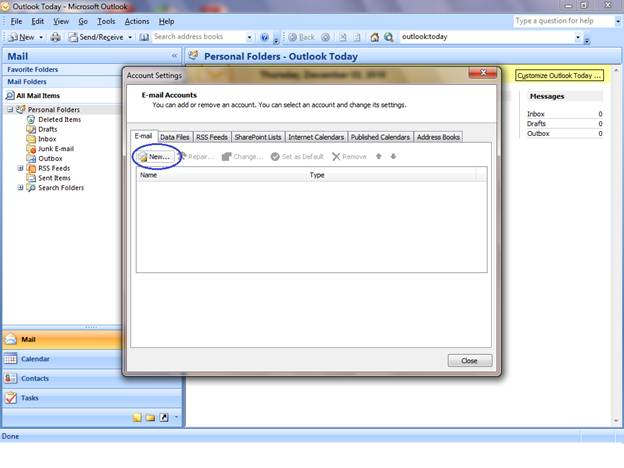
Task: Click the Notes icon in navigation bar
Action: (137, 417)
